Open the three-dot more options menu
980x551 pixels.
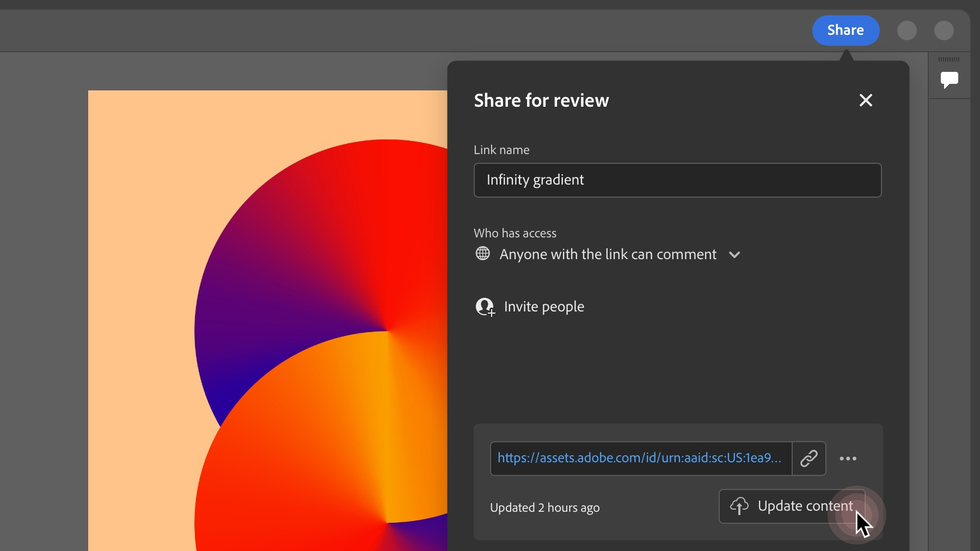click(x=848, y=458)
